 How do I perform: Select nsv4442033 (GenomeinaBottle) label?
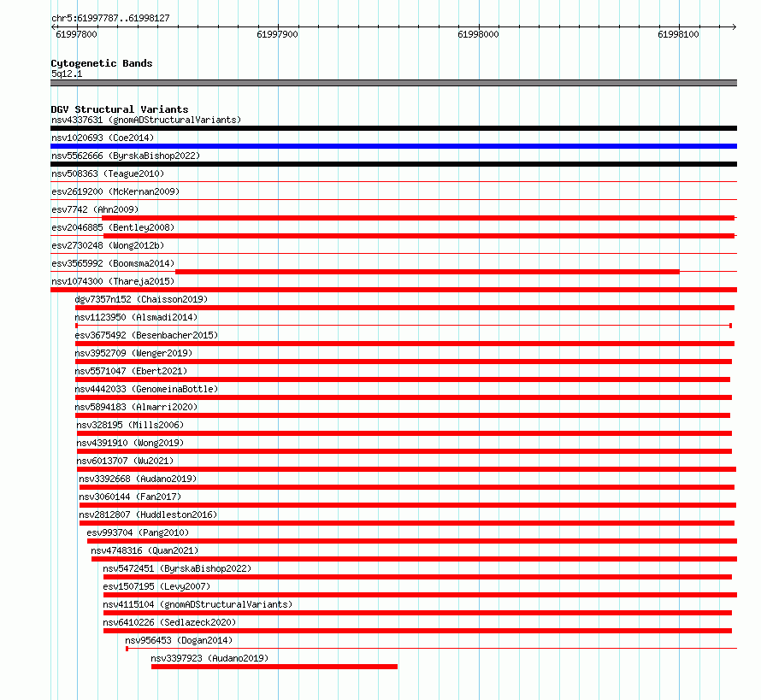tap(146, 389)
